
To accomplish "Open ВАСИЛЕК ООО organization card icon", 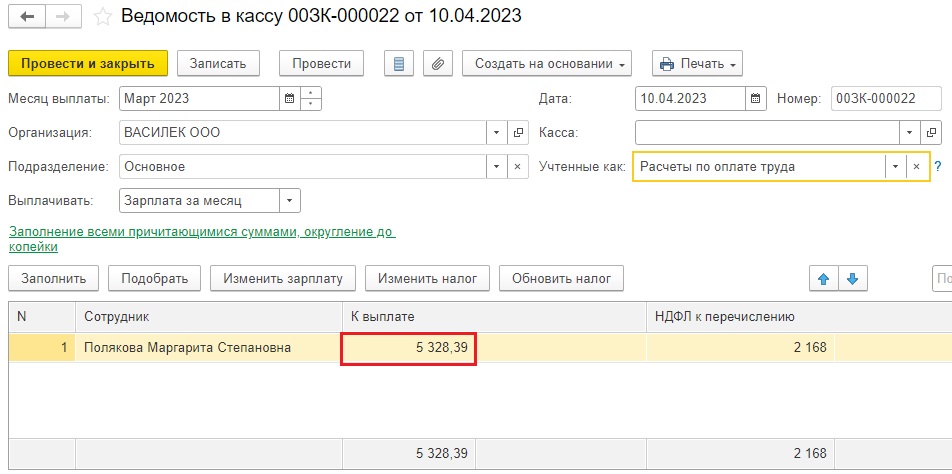I will pyautogui.click(x=518, y=132).
